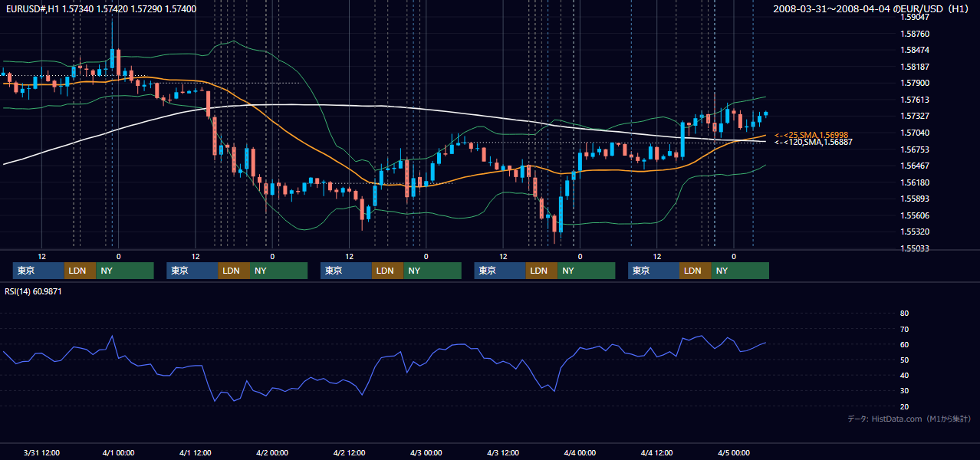980x460 pixels.
Task: Click the 1.57040 price axis label
Action: (915, 133)
